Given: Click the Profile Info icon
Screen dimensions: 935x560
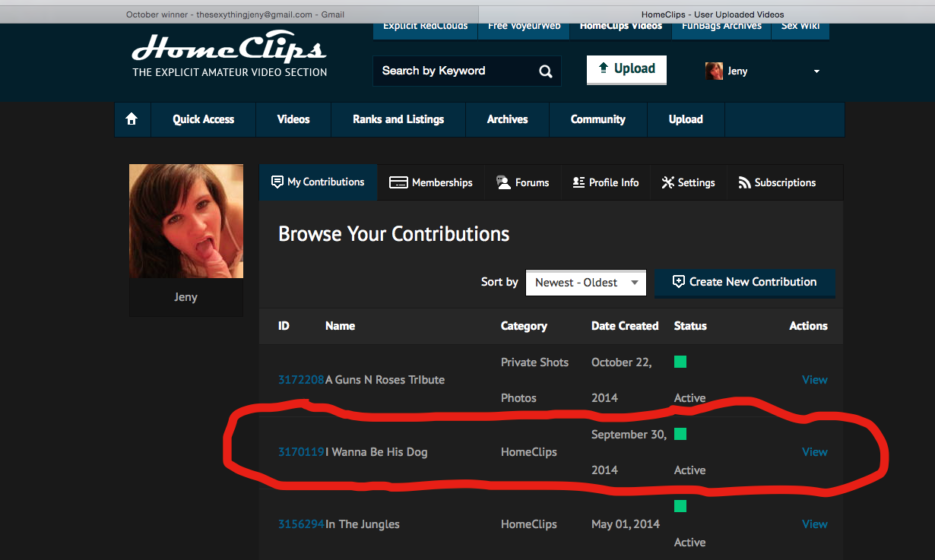Looking at the screenshot, I should point(578,182).
